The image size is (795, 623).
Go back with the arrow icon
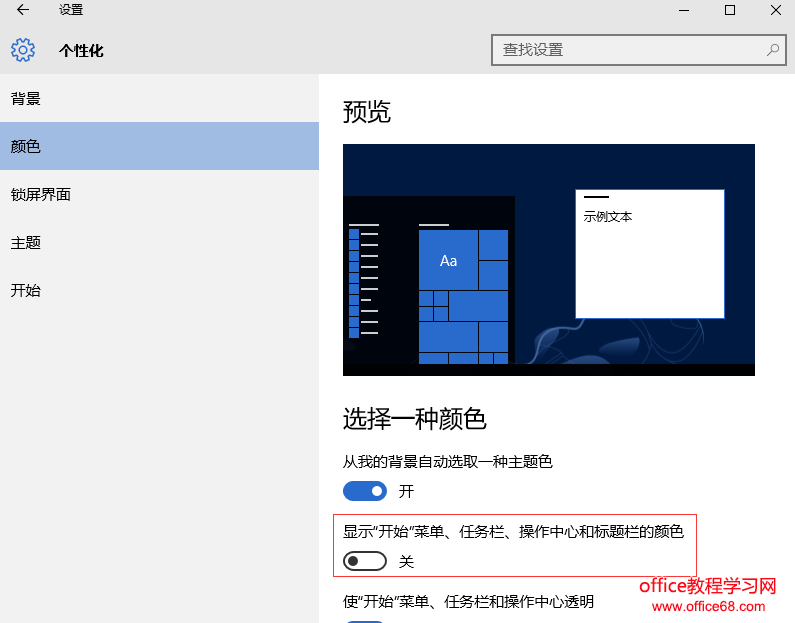[23, 10]
